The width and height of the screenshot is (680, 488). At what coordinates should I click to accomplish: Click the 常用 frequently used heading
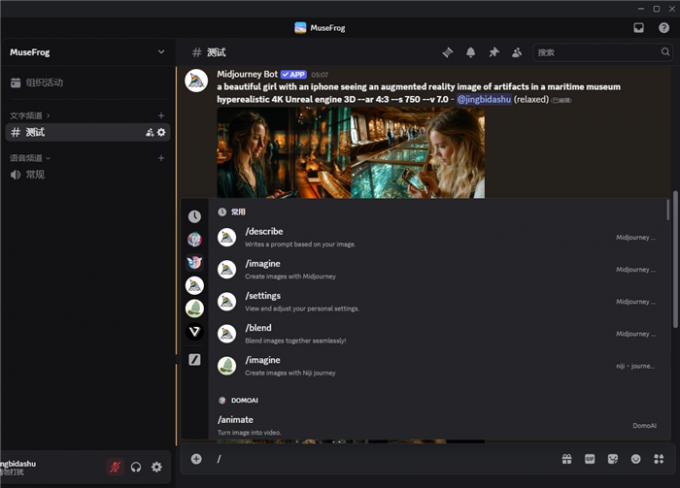(238, 212)
